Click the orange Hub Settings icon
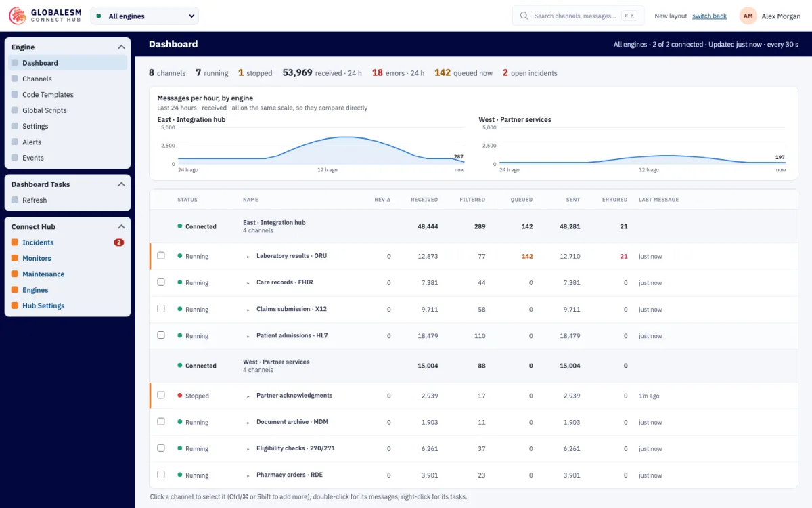The height and width of the screenshot is (508, 812). 15,305
